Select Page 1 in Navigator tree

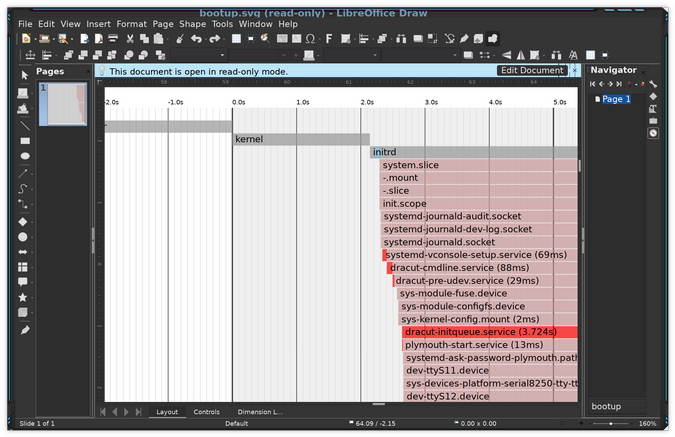pos(615,99)
